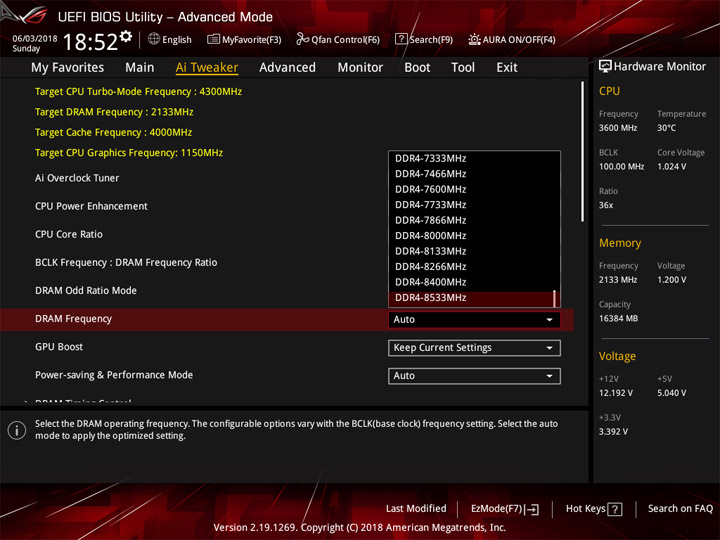Select DDR4-7733MHz option

(474, 205)
